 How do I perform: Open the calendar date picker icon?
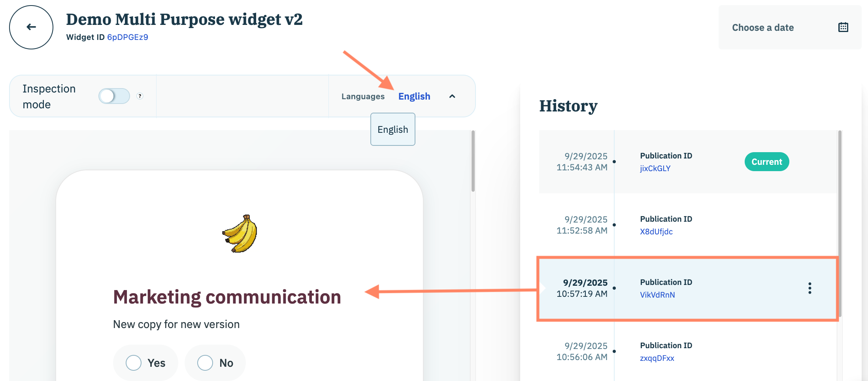tap(843, 27)
